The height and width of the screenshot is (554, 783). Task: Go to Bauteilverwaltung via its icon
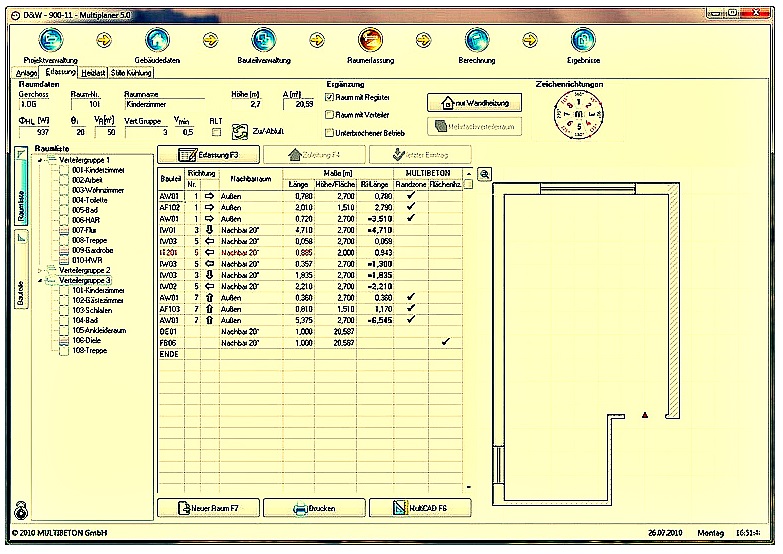pos(263,40)
